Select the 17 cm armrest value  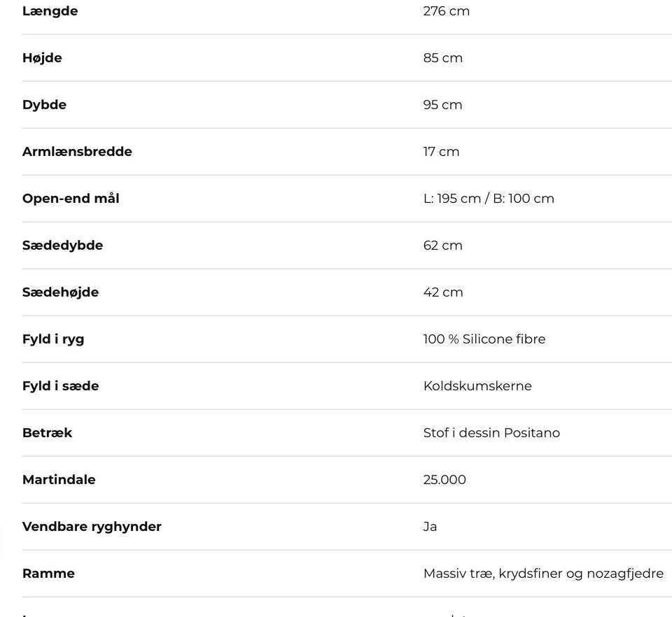(441, 152)
